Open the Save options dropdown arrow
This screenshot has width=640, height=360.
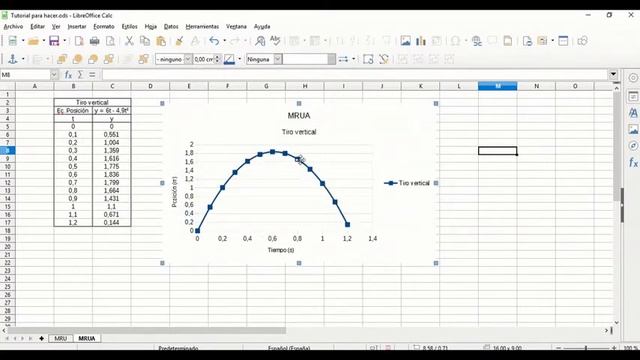click(x=64, y=41)
